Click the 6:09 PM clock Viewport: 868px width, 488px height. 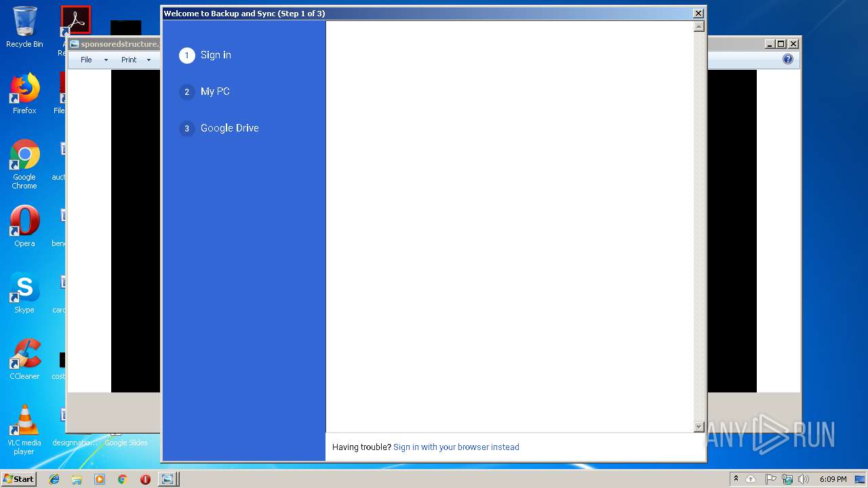pyautogui.click(x=833, y=479)
